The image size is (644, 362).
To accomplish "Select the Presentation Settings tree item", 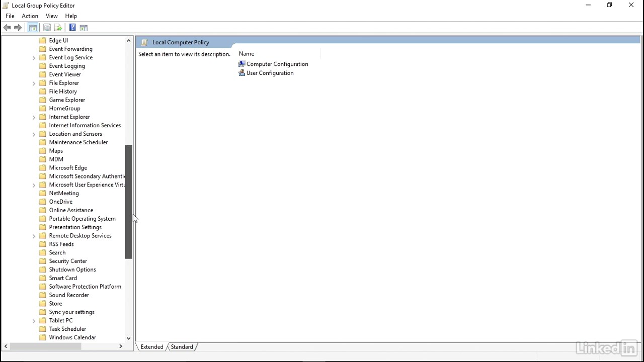I will [x=75, y=227].
